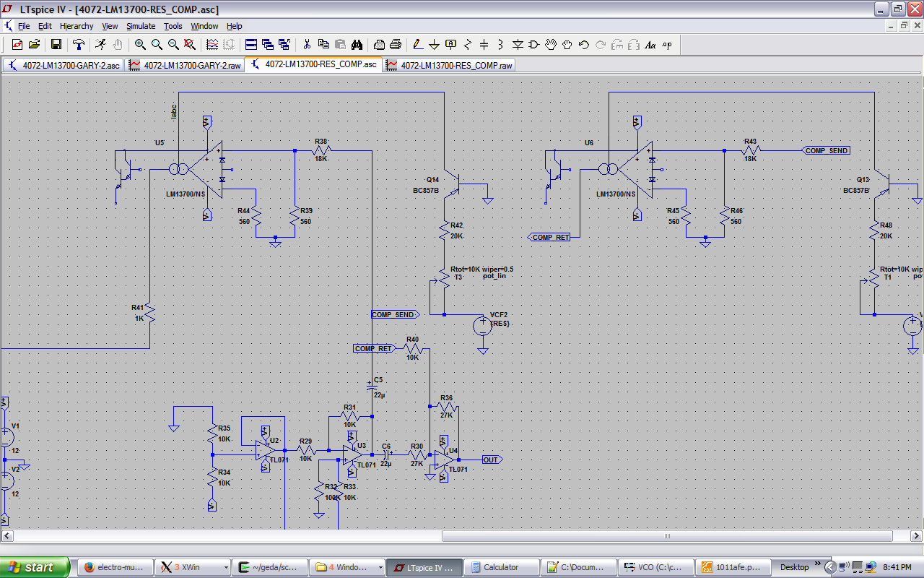The image size is (924, 578).
Task: Click the Windows Start button
Action: pos(35,567)
